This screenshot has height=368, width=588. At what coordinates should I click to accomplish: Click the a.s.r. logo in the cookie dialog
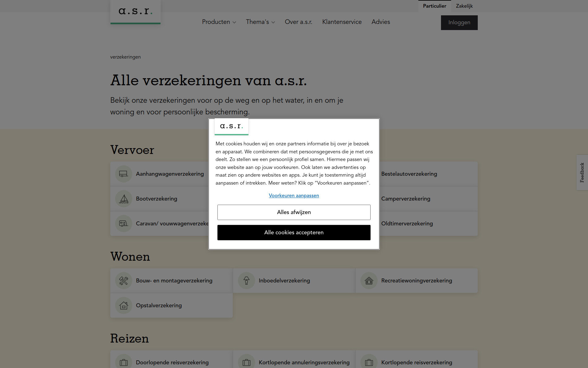[x=232, y=126]
